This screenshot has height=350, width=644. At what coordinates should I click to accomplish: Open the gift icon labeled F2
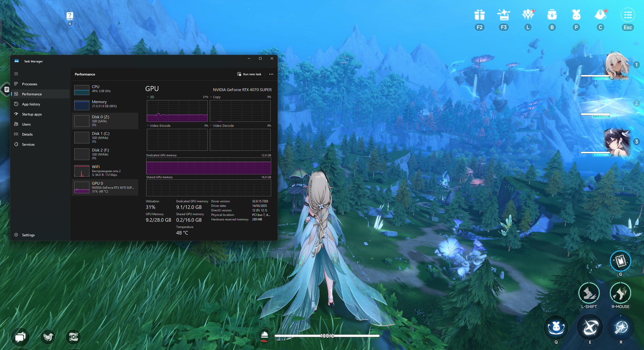click(x=479, y=15)
